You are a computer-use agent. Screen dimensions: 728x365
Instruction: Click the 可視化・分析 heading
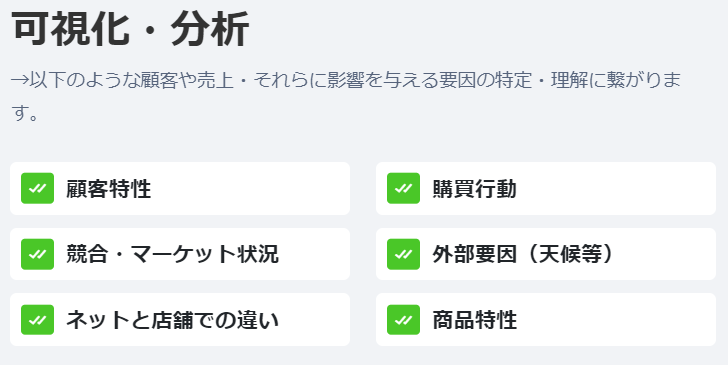[130, 29]
